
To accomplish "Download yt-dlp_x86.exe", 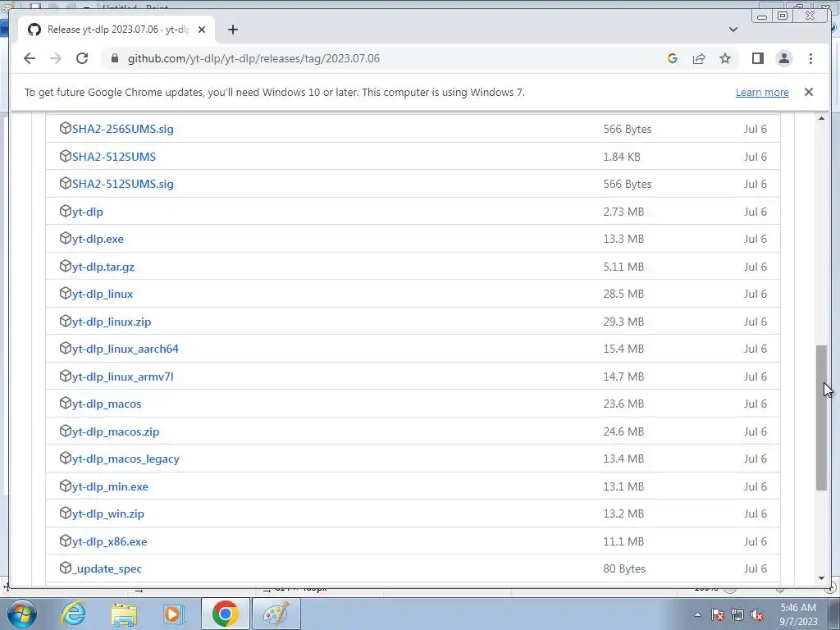I will [x=109, y=541].
